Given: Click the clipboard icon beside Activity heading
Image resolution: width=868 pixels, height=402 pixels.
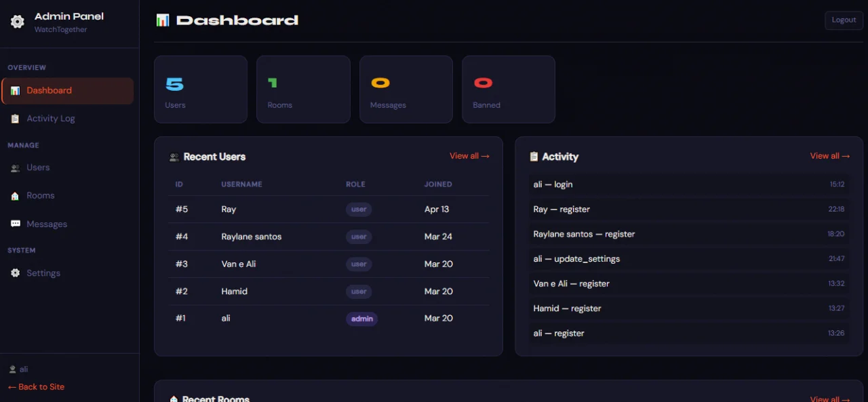Looking at the screenshot, I should [534, 157].
